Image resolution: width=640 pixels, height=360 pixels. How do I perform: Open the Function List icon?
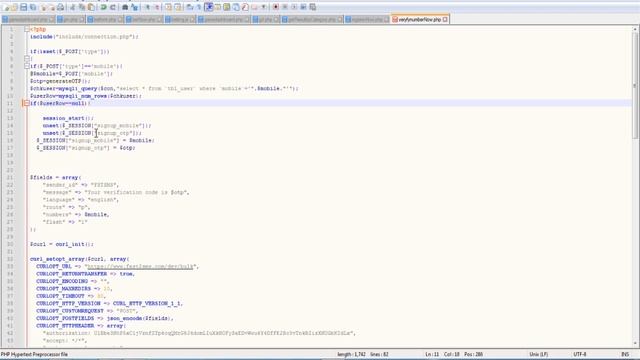pos(245,7)
